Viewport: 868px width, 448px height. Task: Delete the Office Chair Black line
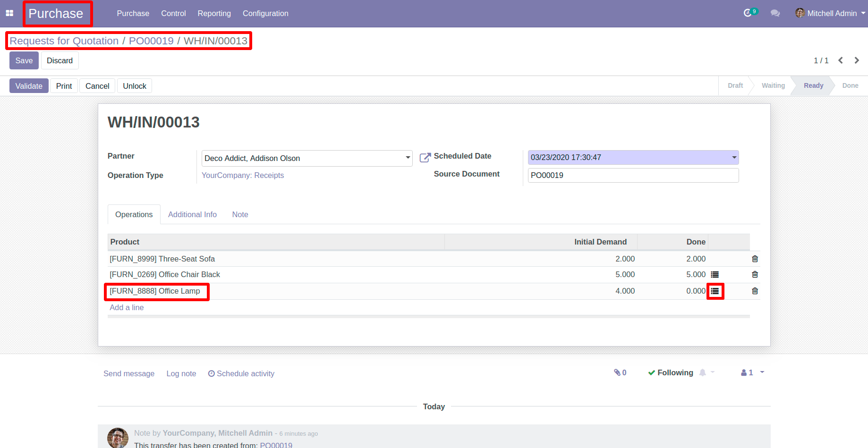click(x=755, y=274)
